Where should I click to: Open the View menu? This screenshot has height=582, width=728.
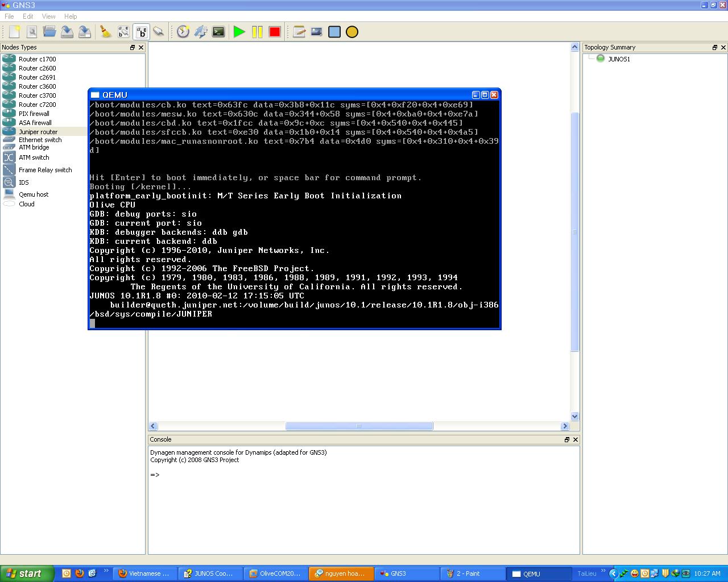[x=49, y=16]
